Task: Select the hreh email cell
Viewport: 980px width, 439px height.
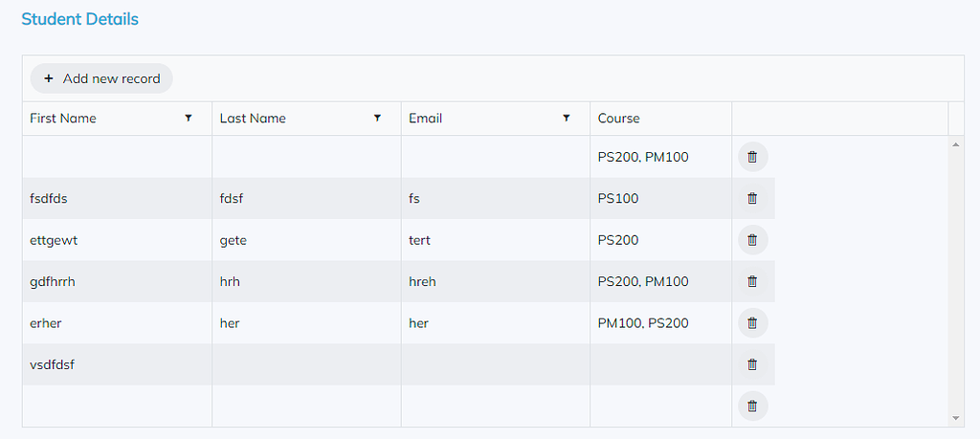Action: (x=496, y=281)
